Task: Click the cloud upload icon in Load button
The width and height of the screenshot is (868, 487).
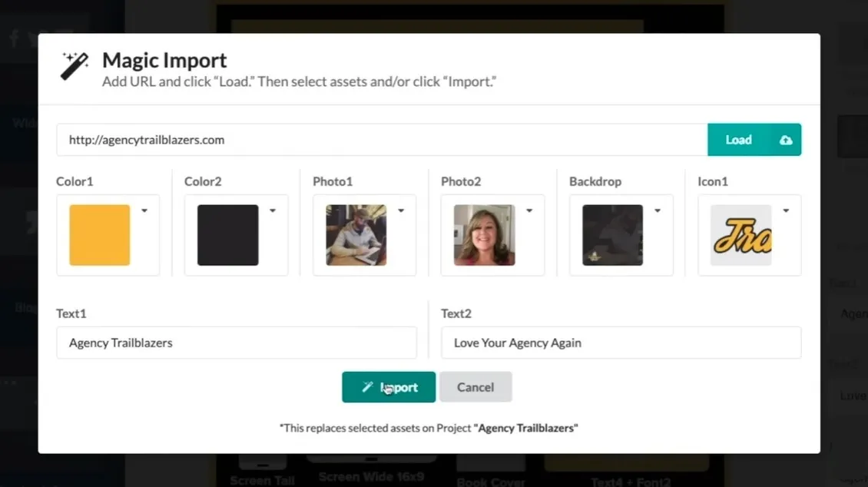Action: click(786, 140)
